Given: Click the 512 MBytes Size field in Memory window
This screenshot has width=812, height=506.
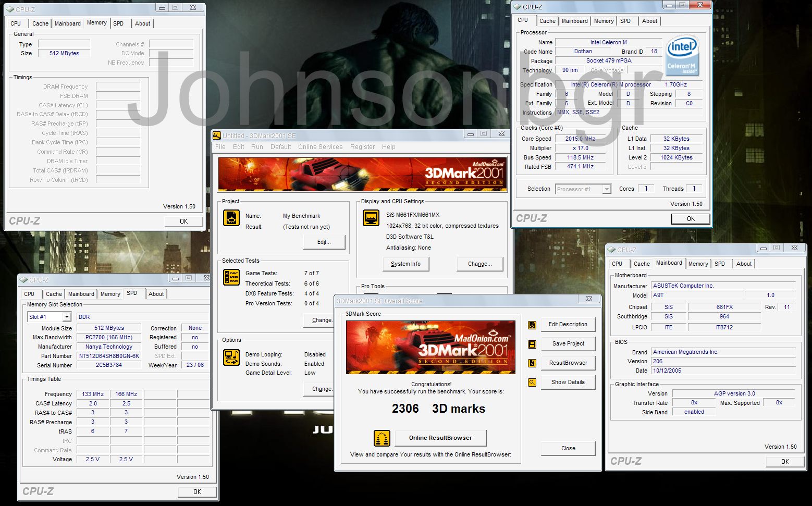Looking at the screenshot, I should click(64, 53).
